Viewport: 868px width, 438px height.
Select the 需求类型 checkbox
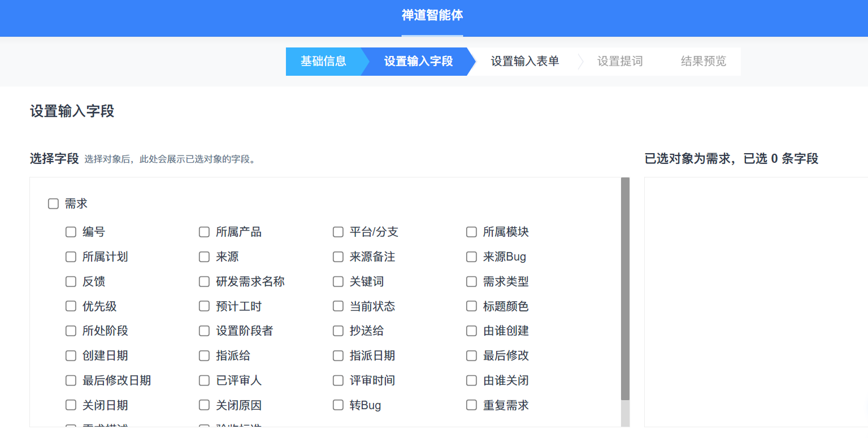click(x=471, y=281)
